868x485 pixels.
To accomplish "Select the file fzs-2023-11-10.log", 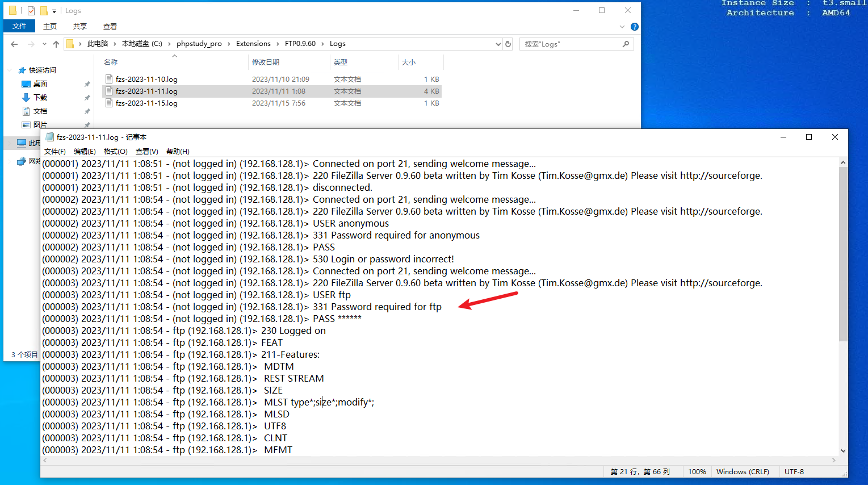I will pos(146,80).
